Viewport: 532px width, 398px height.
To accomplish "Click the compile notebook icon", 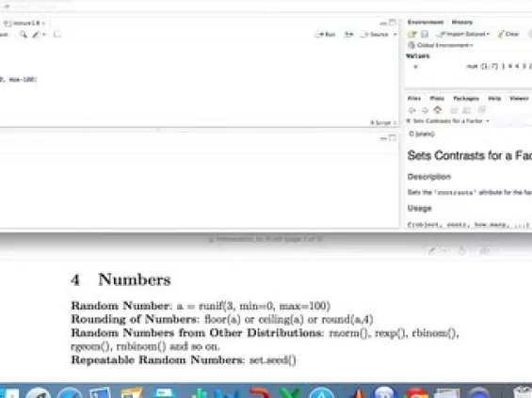I will [x=57, y=34].
